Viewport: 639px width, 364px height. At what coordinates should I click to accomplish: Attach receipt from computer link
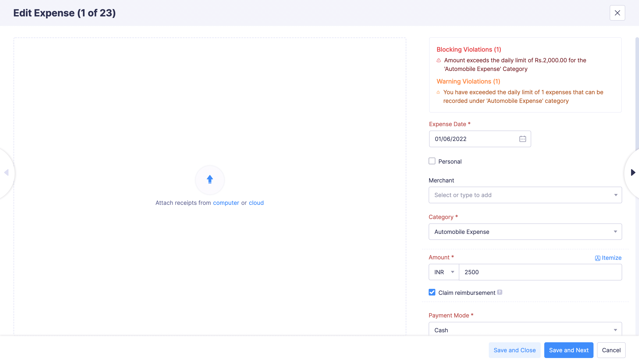226,203
